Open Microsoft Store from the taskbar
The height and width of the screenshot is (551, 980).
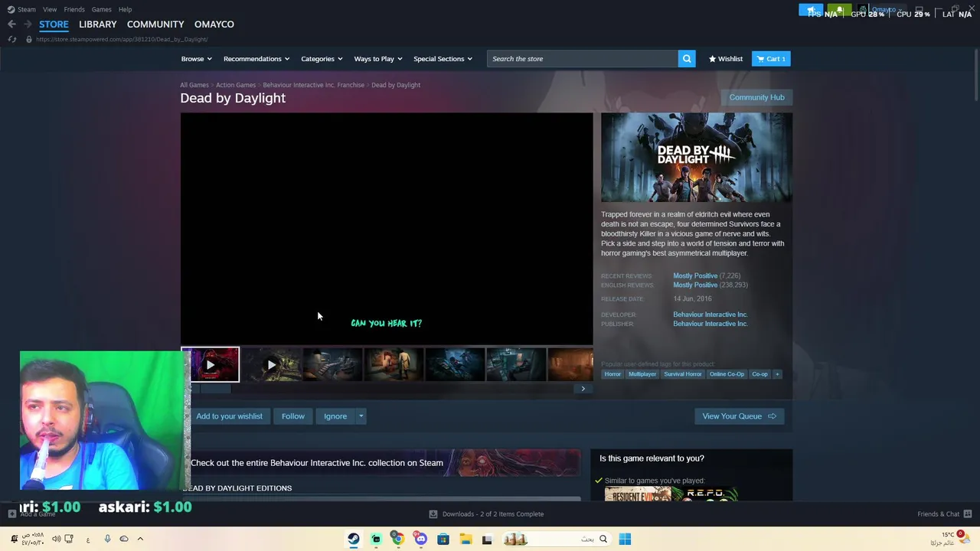tap(443, 539)
